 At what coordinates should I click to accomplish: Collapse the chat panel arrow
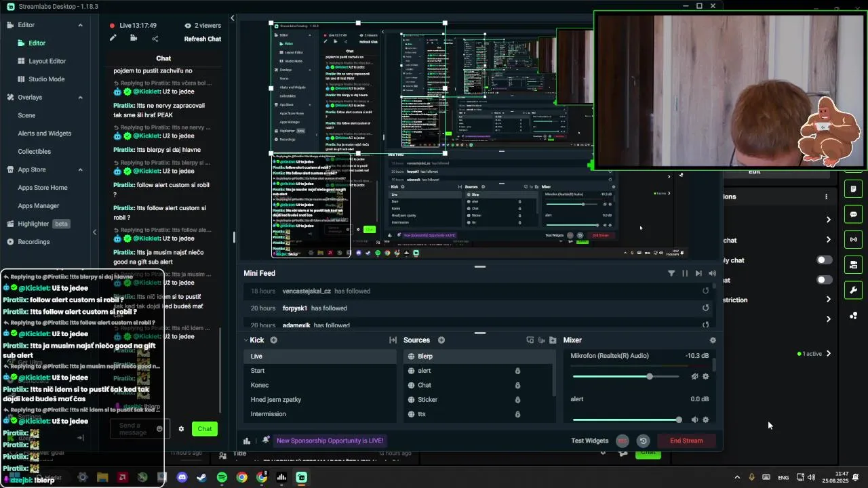coord(232,18)
